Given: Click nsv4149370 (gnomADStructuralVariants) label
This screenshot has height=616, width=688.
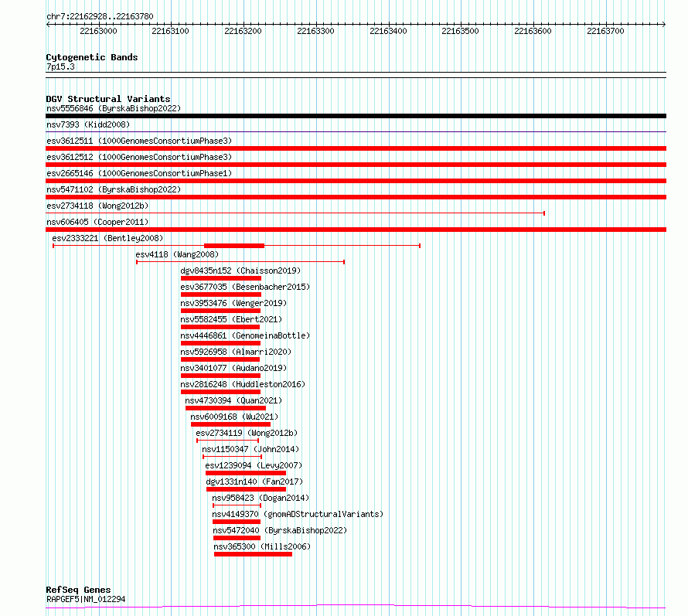Looking at the screenshot, I should [298, 514].
